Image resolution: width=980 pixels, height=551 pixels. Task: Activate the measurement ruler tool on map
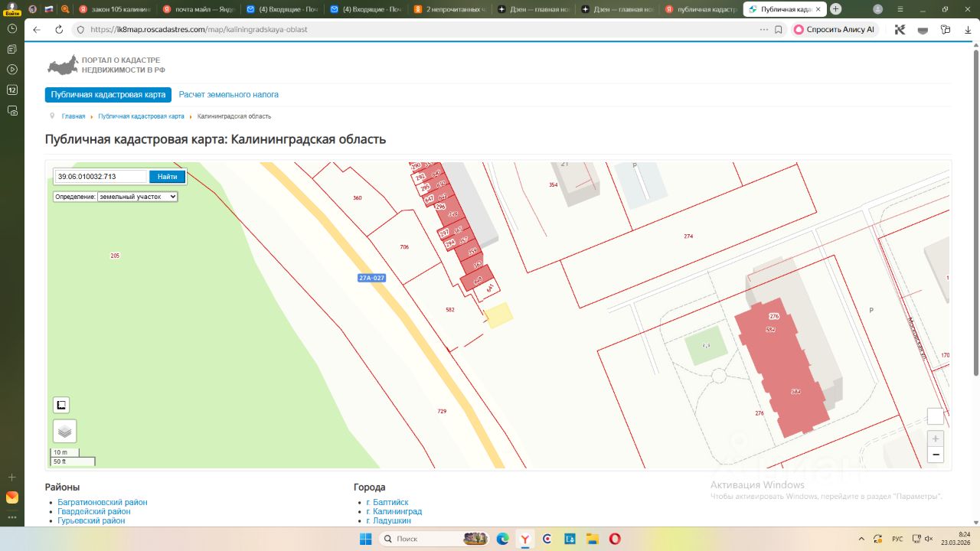tap(61, 405)
